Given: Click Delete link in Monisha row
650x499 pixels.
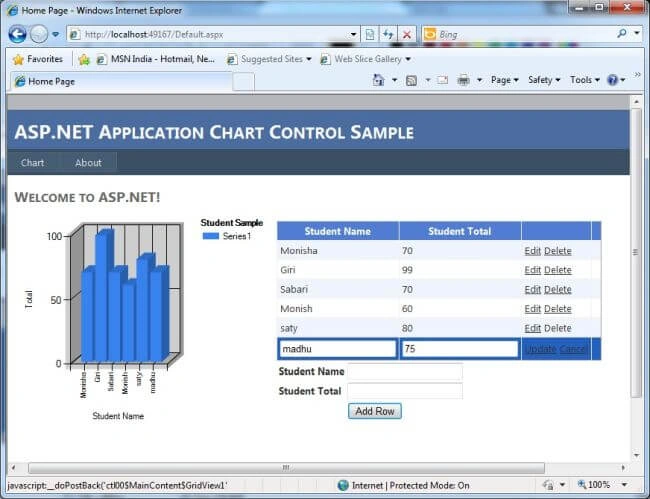Looking at the screenshot, I should tap(558, 251).
